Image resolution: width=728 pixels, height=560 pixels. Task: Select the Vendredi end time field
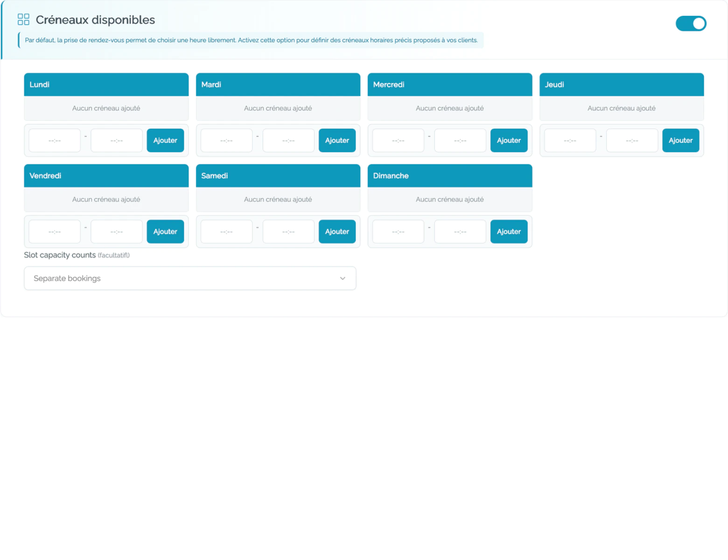pos(117,231)
